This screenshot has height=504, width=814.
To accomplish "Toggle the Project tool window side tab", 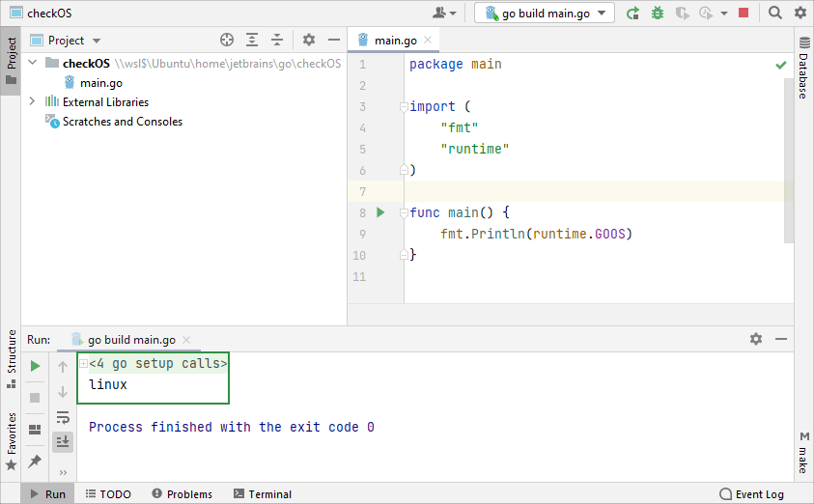I will tap(11, 61).
